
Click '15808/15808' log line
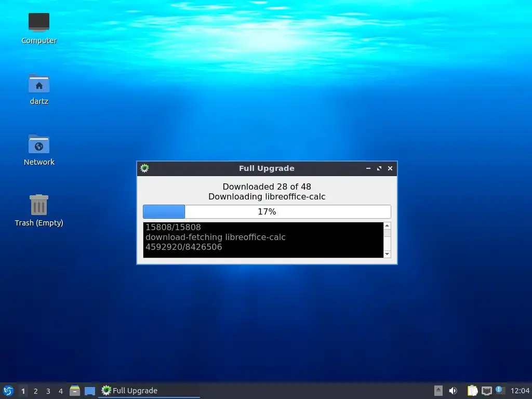tap(173, 228)
